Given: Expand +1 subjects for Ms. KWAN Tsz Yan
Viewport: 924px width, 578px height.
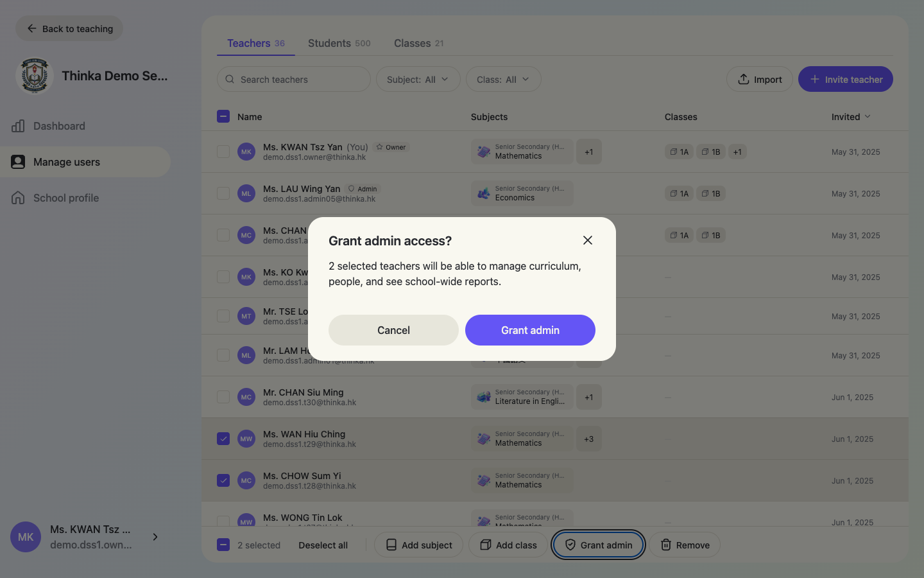Looking at the screenshot, I should (x=589, y=152).
